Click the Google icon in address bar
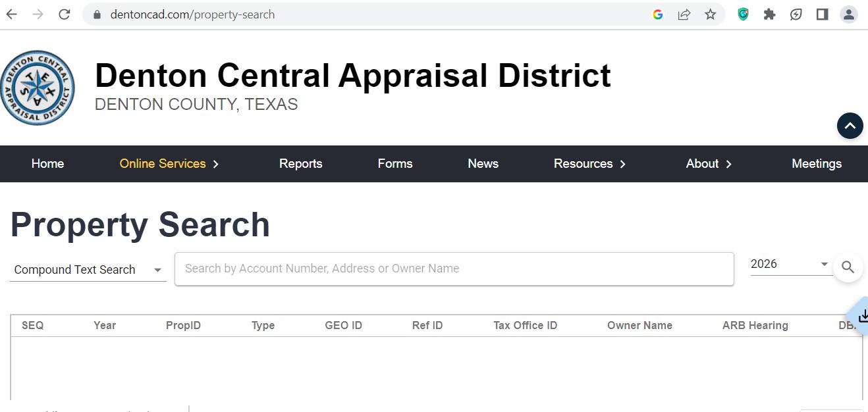868x412 pixels. point(657,14)
